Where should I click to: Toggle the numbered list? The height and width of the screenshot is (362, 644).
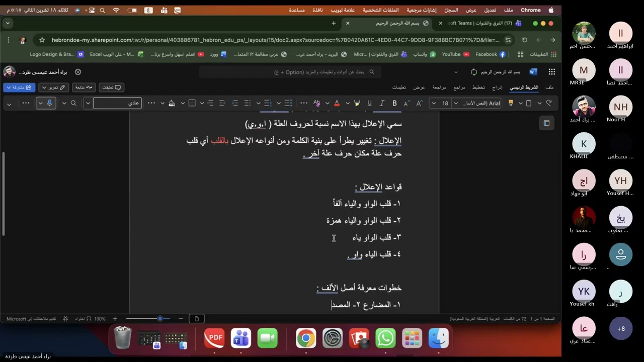[x=268, y=103]
